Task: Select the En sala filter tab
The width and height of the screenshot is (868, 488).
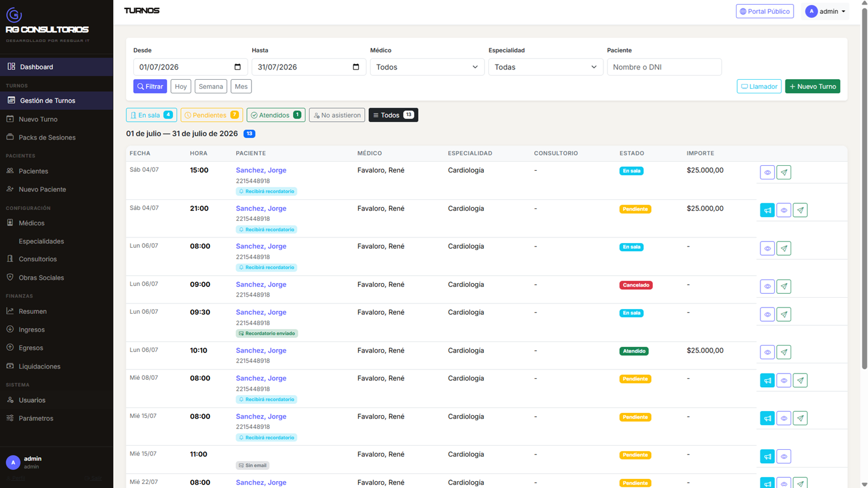Action: 151,115
